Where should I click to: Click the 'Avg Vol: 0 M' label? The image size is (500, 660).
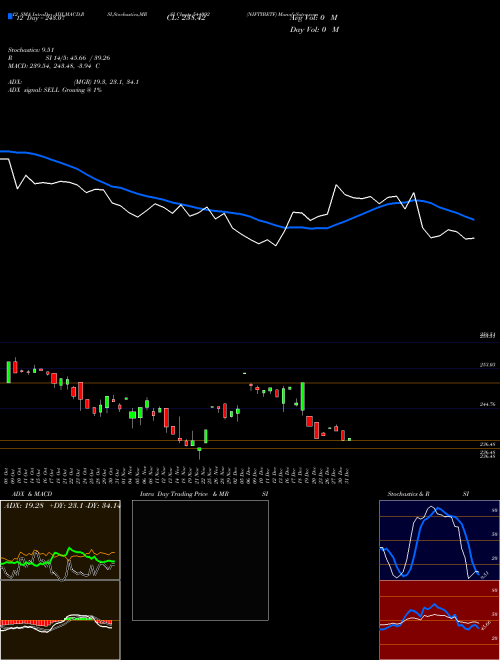(314, 18)
